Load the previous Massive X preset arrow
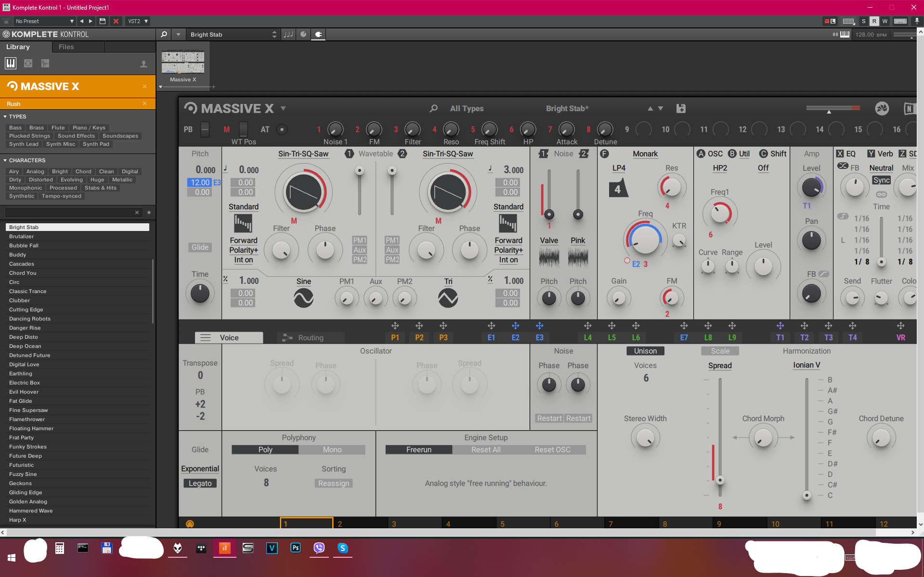Image resolution: width=924 pixels, height=577 pixels. click(x=650, y=109)
